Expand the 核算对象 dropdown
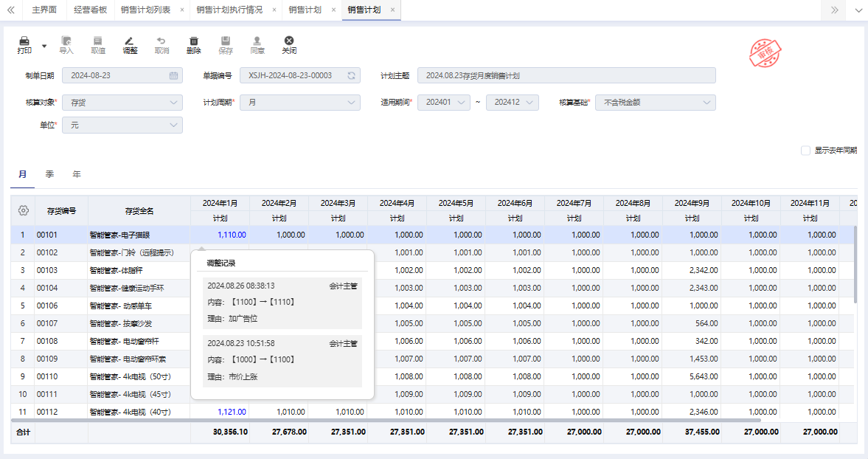Viewport: 868px width, 459px height. click(174, 103)
